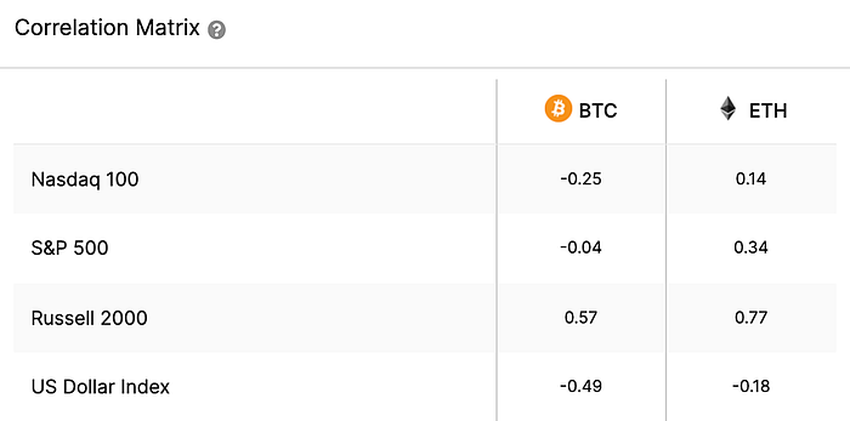Click the Ethereum diamond icon

tap(728, 108)
